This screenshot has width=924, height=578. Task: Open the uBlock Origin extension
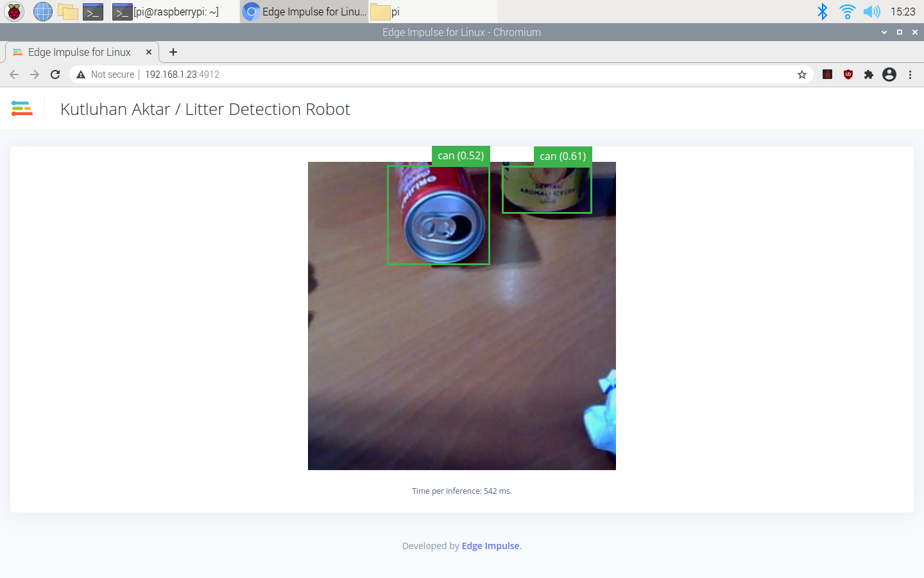[x=848, y=74]
